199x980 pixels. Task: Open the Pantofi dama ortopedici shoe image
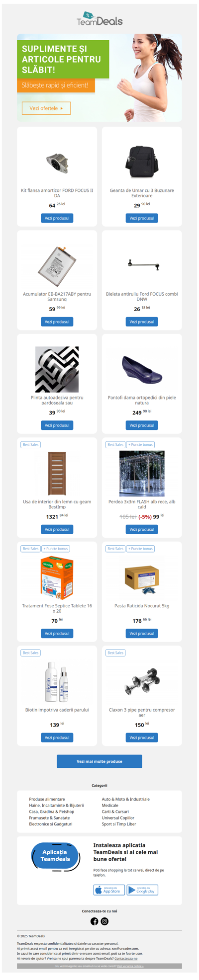click(x=142, y=370)
